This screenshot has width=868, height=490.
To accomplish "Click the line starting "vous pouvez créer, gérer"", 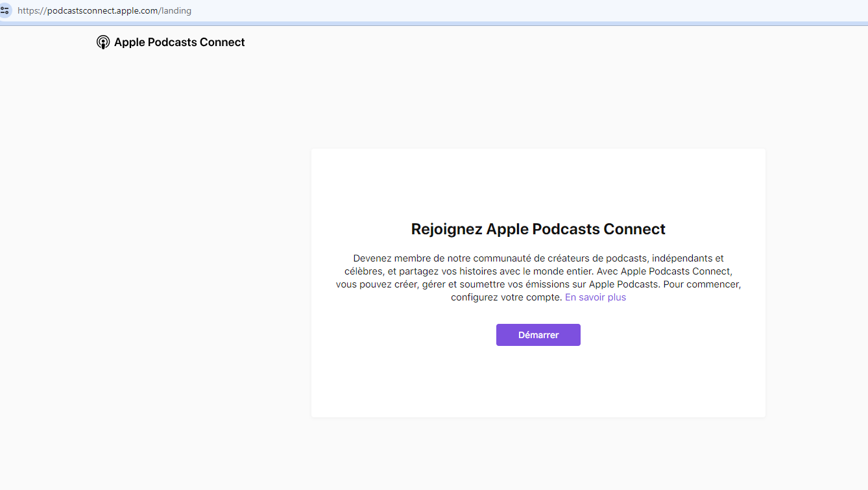I will coord(538,284).
